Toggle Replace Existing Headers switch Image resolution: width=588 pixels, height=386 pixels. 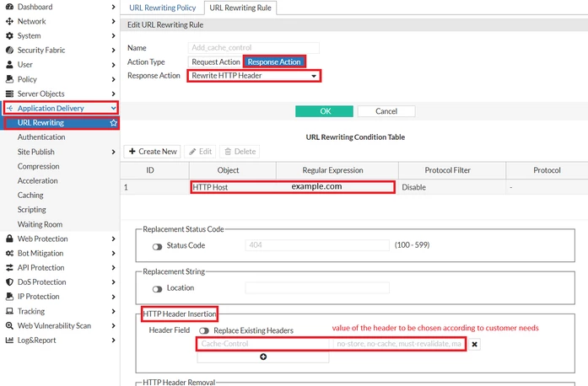[204, 330]
